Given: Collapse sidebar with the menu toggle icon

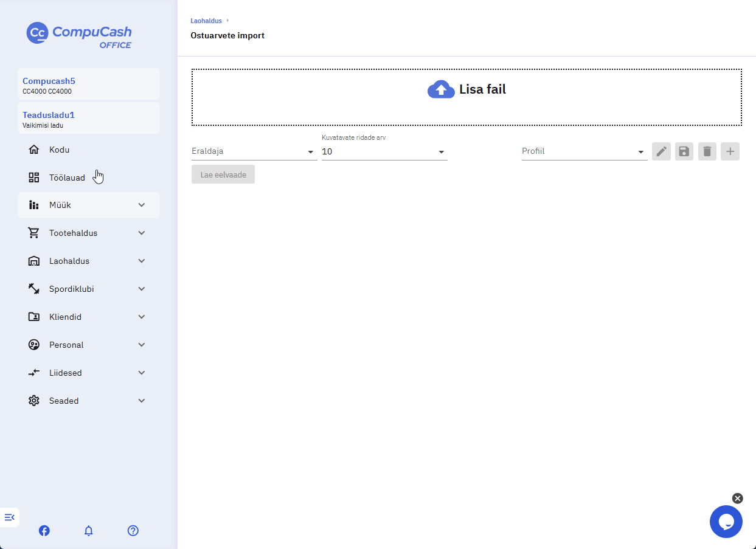Looking at the screenshot, I should [x=10, y=517].
